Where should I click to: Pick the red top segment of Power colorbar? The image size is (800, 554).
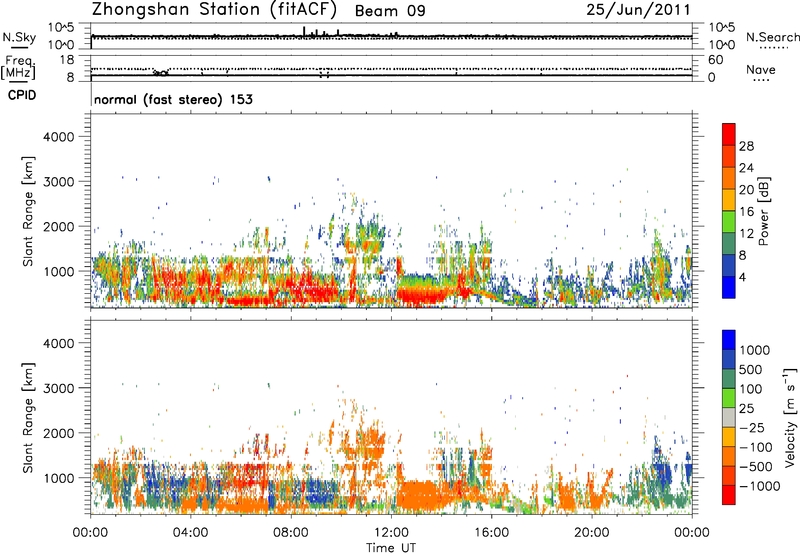coord(729,134)
